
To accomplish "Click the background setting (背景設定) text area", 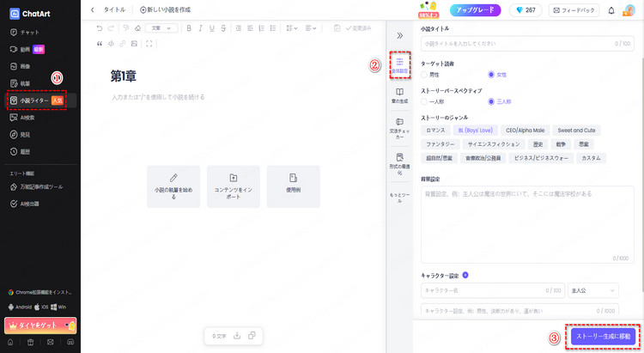I will tap(527, 224).
